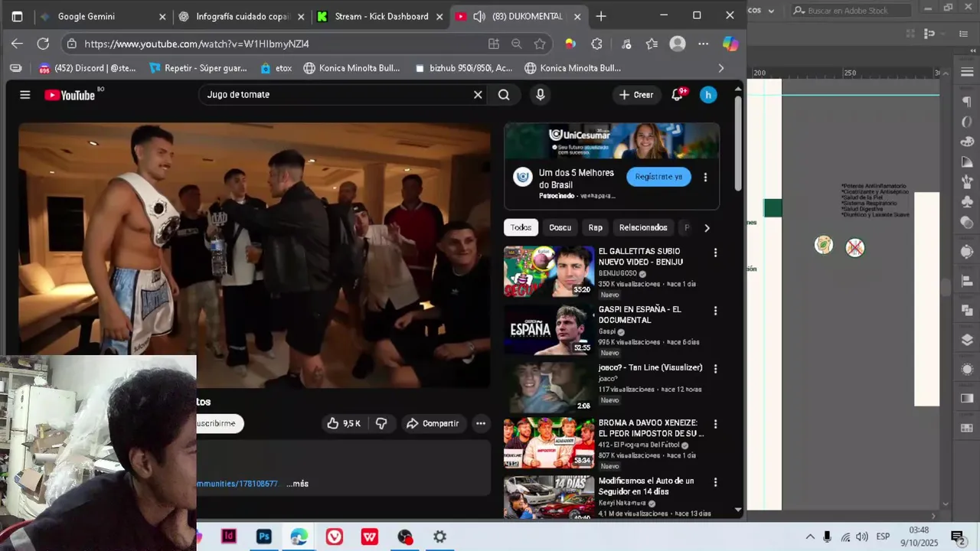The height and width of the screenshot is (551, 980).
Task: Open the Crear upload menu
Action: pyautogui.click(x=636, y=95)
